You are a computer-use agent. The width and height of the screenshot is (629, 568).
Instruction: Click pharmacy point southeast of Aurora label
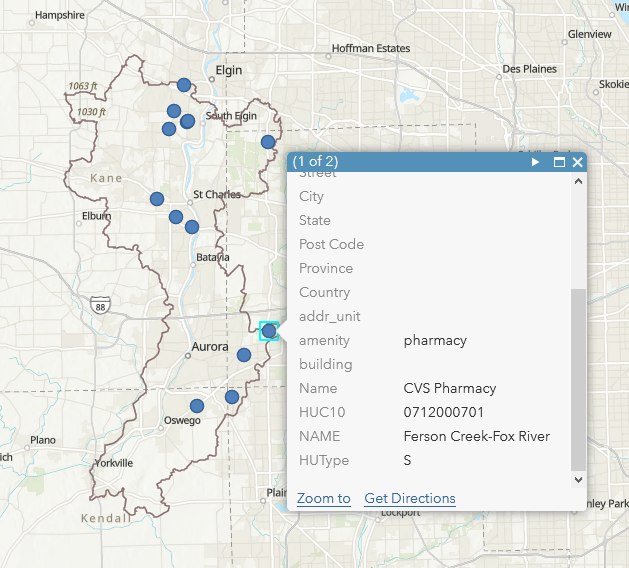[244, 355]
